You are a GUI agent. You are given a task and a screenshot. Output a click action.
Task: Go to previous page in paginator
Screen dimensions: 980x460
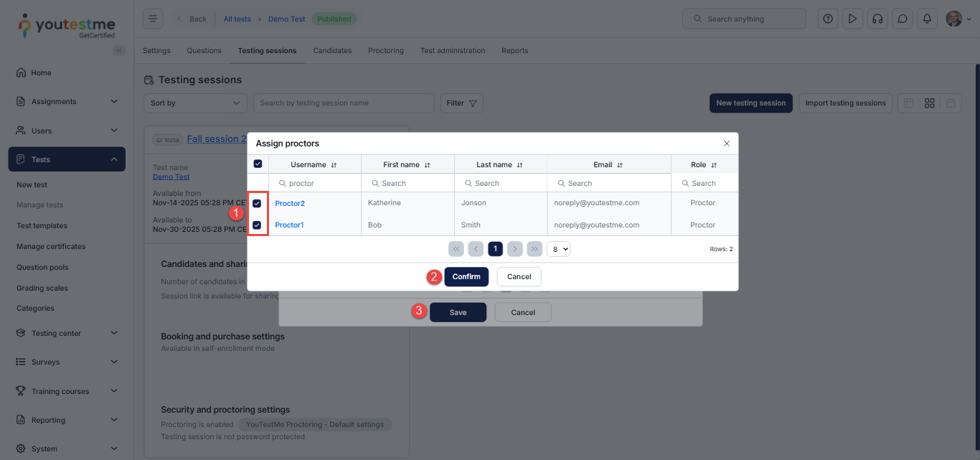[476, 249]
